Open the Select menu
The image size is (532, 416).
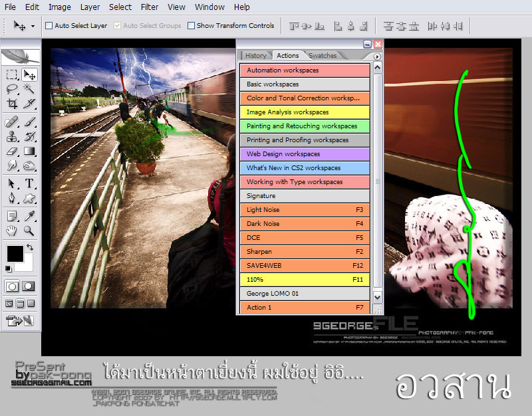click(x=120, y=7)
